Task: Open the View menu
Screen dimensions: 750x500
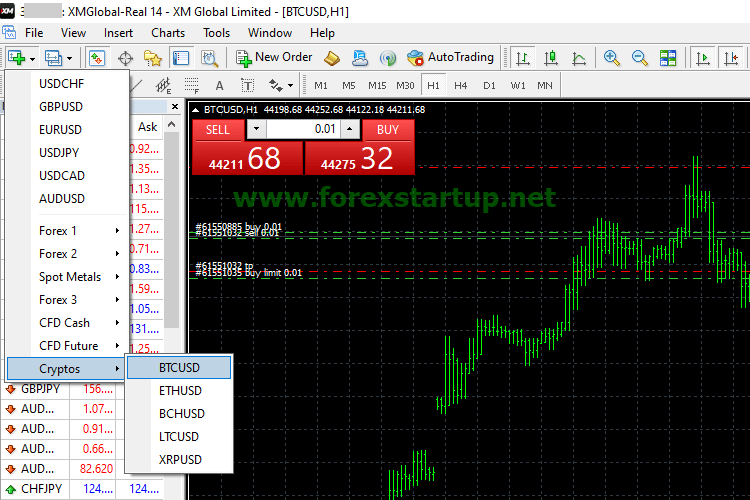Action: (x=73, y=33)
